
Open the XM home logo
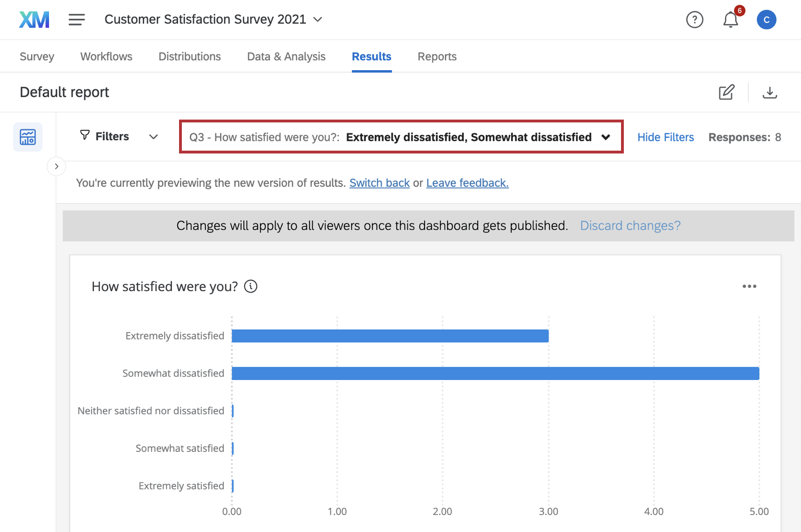click(x=33, y=19)
